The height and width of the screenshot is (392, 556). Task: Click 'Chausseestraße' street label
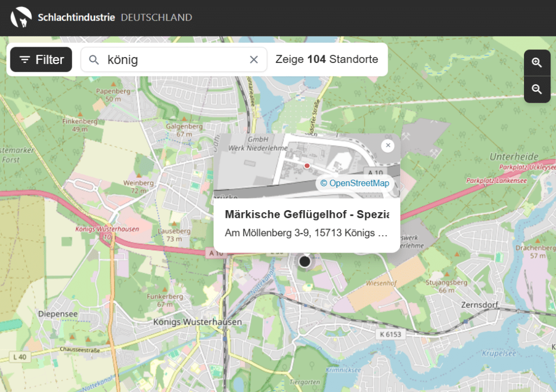[x=80, y=350]
